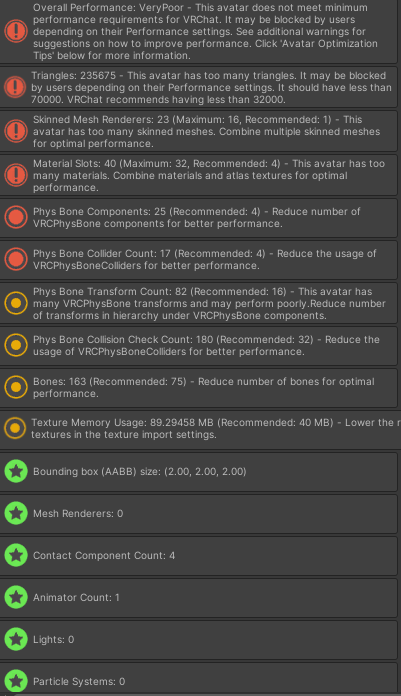
Task: Click the Skinned Mesh Renderers error icon
Action: [16, 131]
